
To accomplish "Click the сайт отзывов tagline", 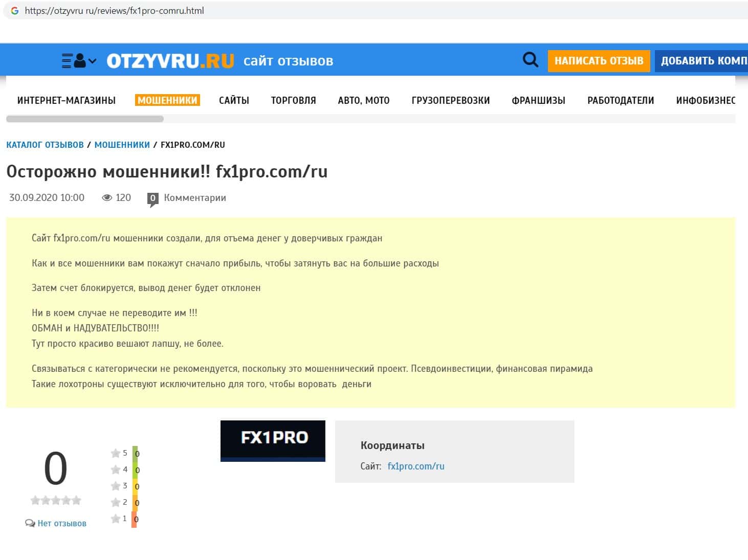I will pyautogui.click(x=289, y=61).
